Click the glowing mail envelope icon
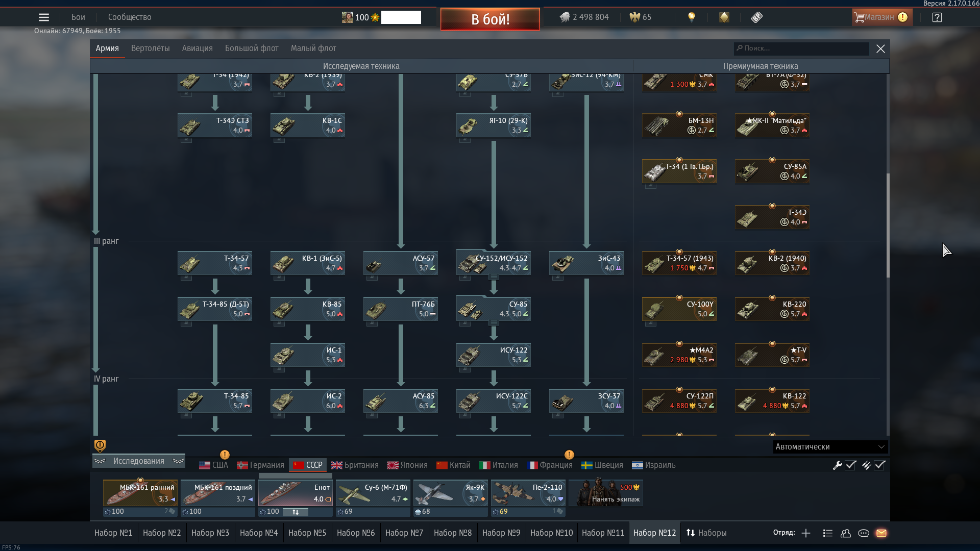 pyautogui.click(x=881, y=533)
